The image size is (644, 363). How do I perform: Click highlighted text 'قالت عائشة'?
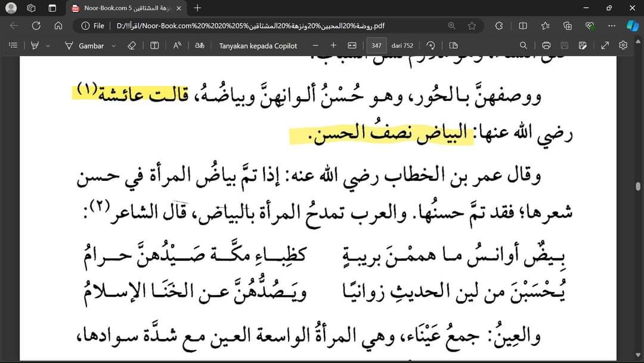coord(143,94)
